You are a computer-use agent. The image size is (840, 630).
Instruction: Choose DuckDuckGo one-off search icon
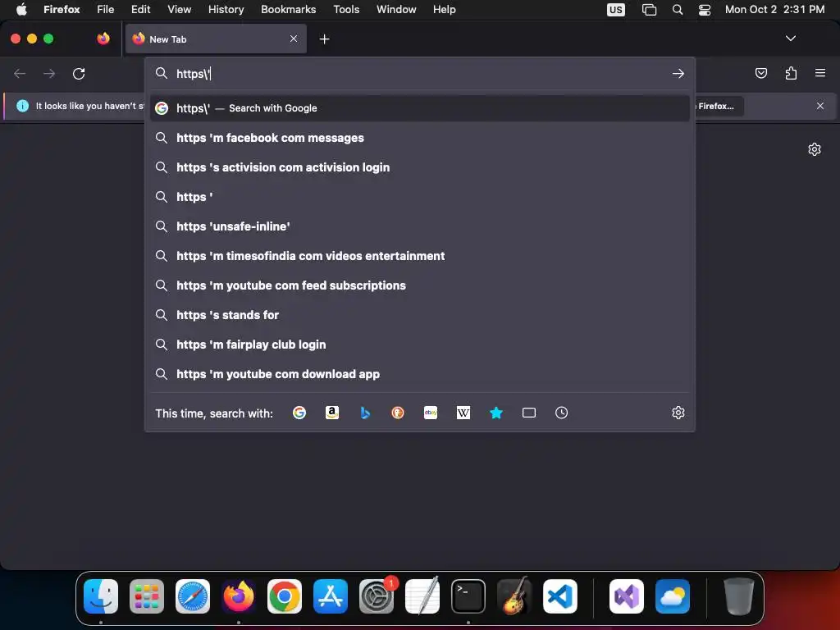click(398, 413)
